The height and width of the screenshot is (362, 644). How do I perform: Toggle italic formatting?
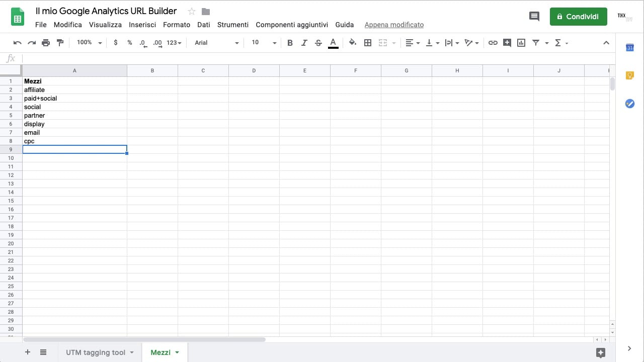304,43
